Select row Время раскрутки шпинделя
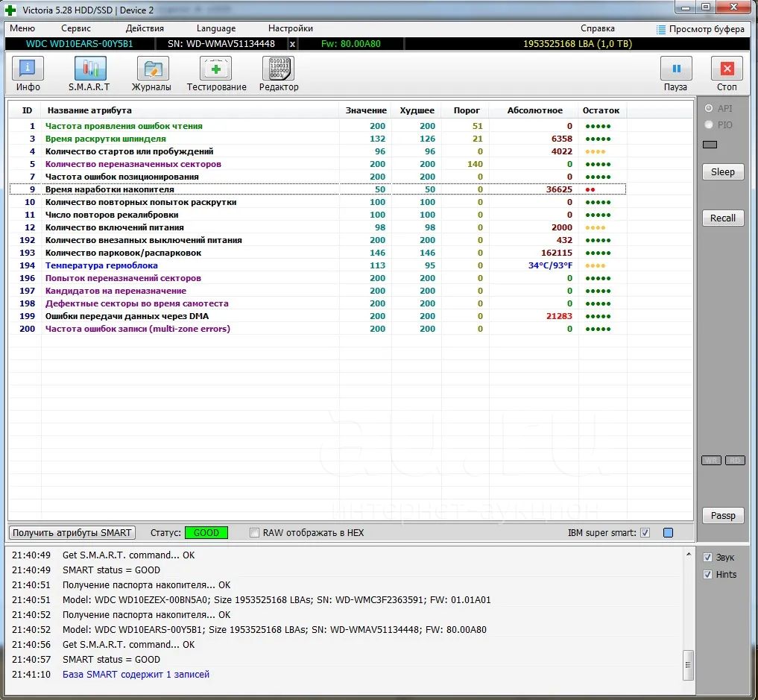This screenshot has height=700, width=758. [x=318, y=139]
